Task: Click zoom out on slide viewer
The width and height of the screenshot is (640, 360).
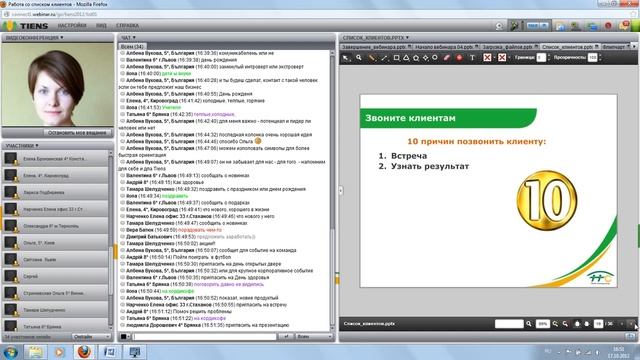Action: [x=565, y=324]
